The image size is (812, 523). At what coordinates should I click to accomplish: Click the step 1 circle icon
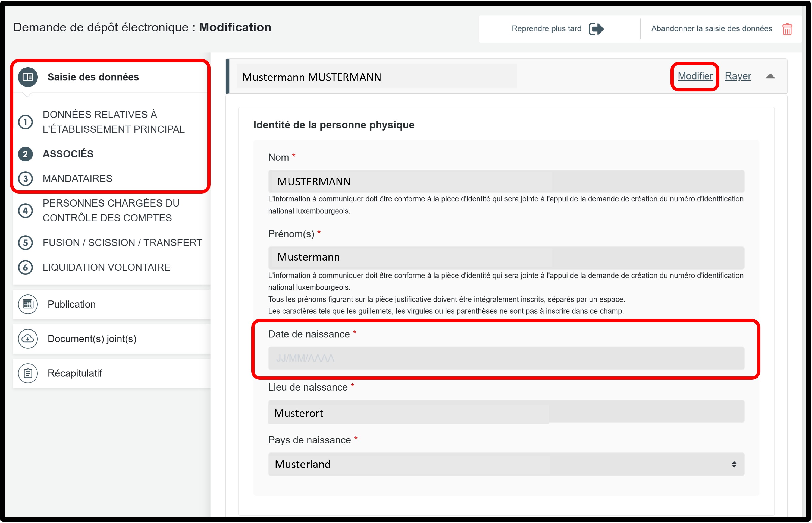pyautogui.click(x=26, y=122)
